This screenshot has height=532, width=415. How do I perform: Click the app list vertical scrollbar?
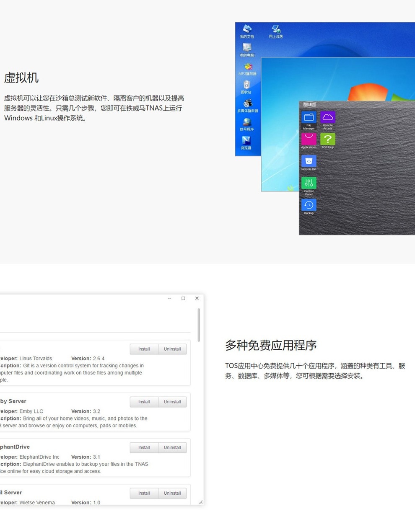tap(199, 325)
